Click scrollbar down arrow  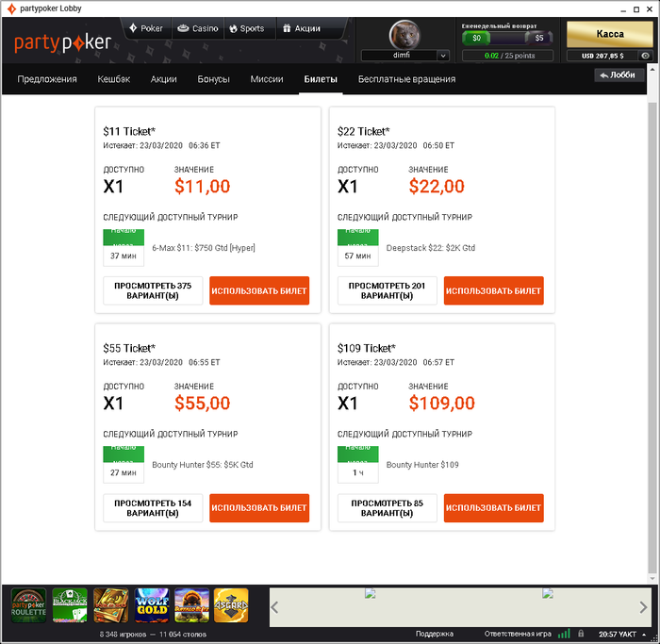pos(652,579)
